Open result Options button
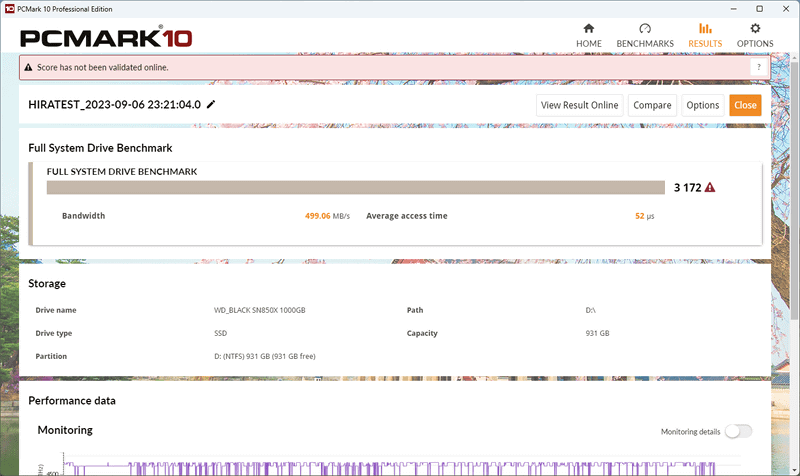Image resolution: width=800 pixels, height=476 pixels. pyautogui.click(x=703, y=105)
